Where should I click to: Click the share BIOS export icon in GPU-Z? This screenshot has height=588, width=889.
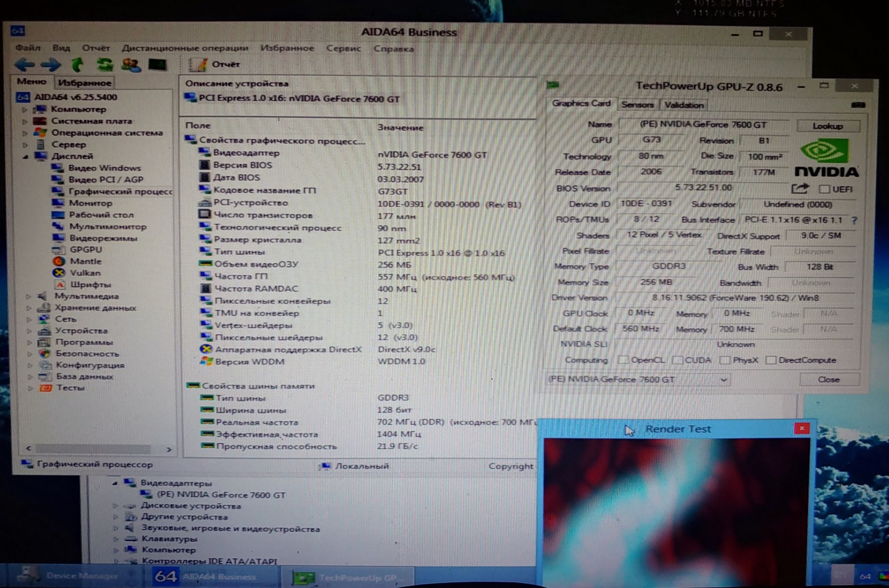tap(800, 189)
